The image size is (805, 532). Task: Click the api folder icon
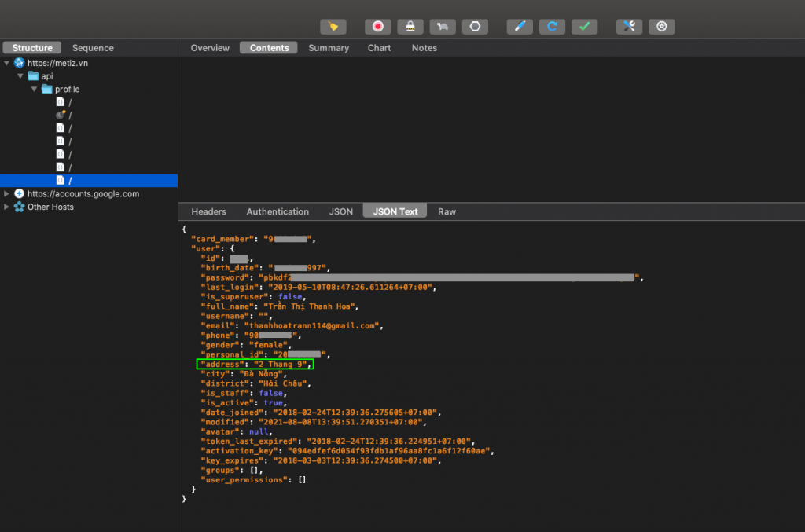pos(33,76)
